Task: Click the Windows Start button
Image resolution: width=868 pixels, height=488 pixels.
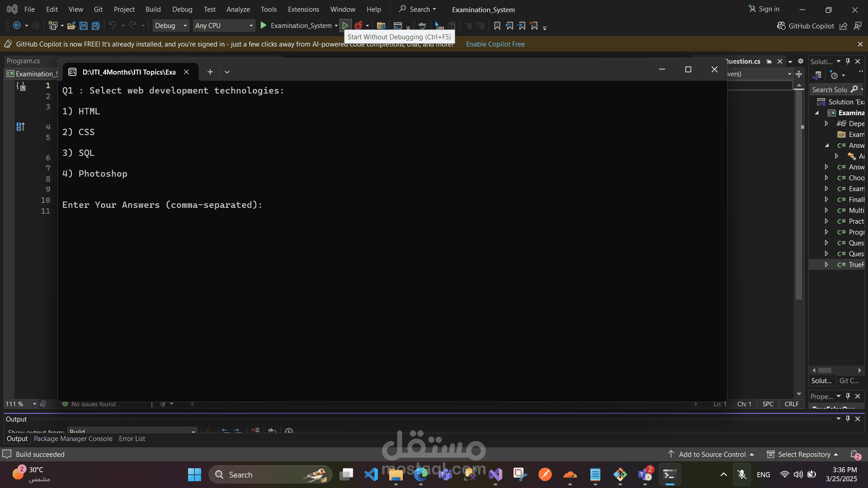Action: pyautogui.click(x=195, y=474)
